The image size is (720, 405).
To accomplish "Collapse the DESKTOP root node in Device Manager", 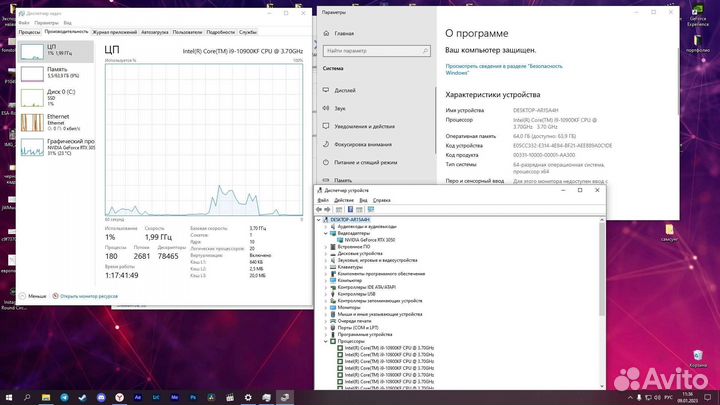I will point(319,220).
